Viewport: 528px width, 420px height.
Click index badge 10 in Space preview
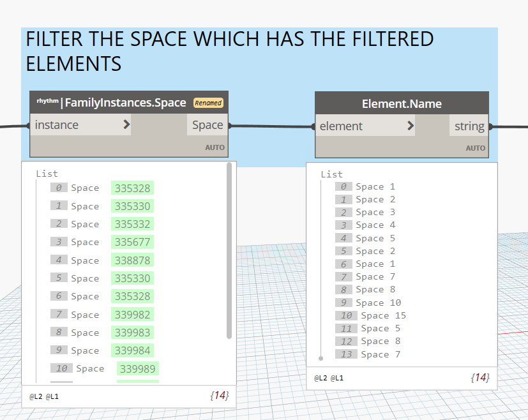tap(61, 368)
